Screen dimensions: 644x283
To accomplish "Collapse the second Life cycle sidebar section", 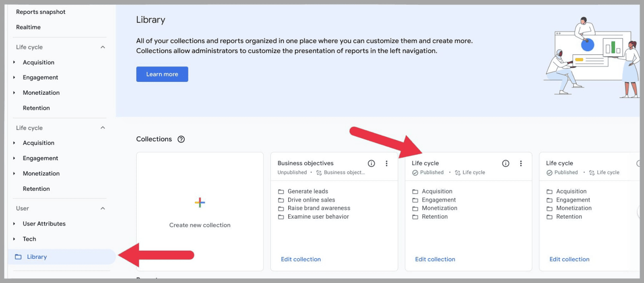I will coord(103,128).
